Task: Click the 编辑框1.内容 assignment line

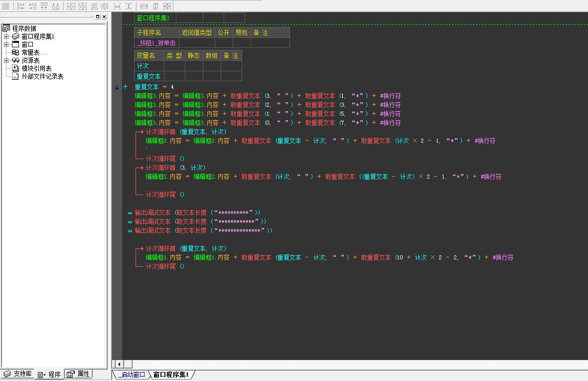Action: click(x=329, y=257)
